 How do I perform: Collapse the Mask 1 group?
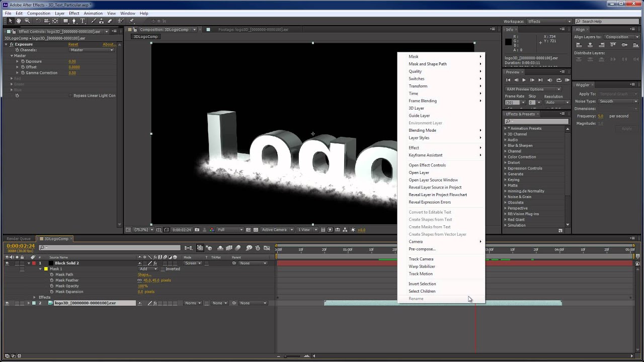(40, 269)
